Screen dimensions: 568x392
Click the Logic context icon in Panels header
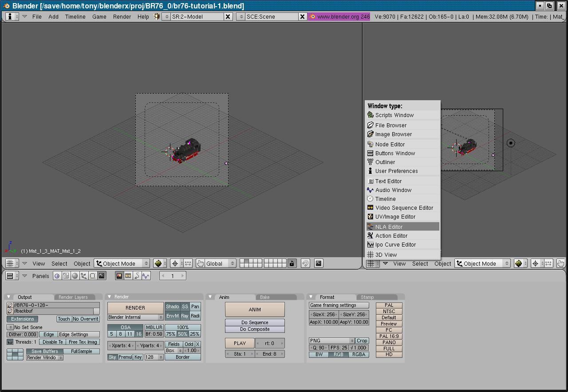click(57, 276)
